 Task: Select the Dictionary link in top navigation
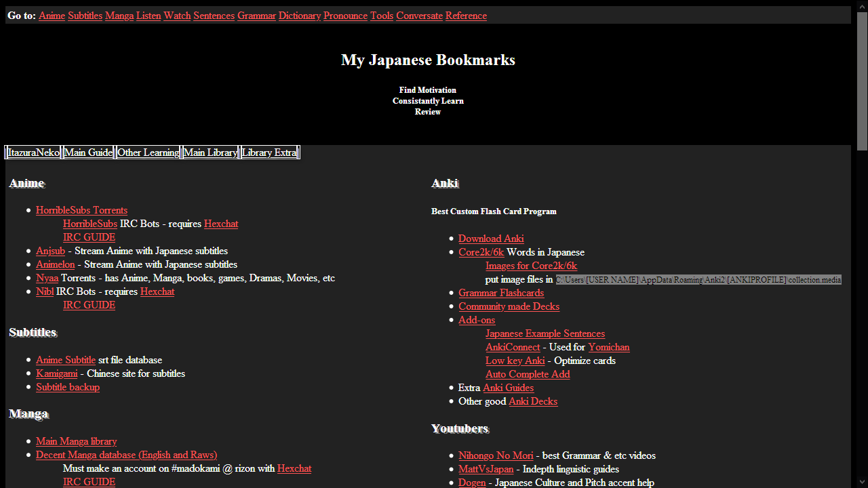pyautogui.click(x=299, y=16)
